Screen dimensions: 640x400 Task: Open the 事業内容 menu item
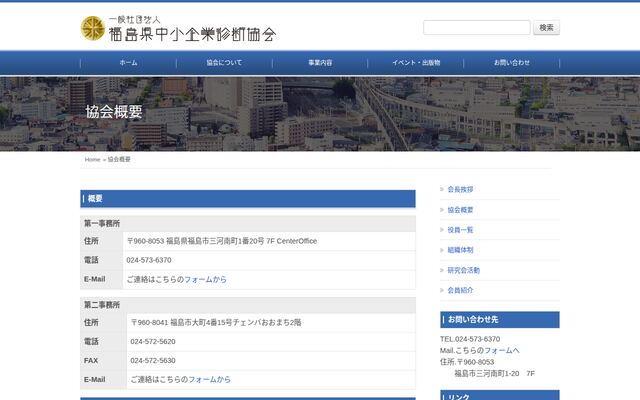click(320, 62)
